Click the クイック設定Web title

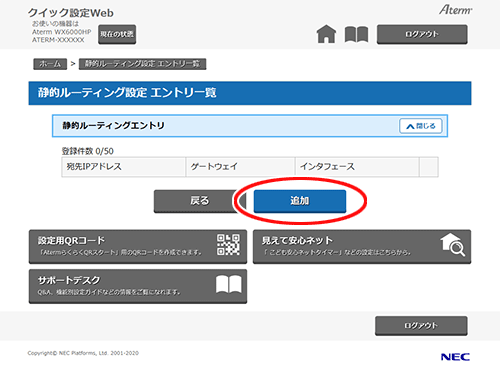[71, 13]
